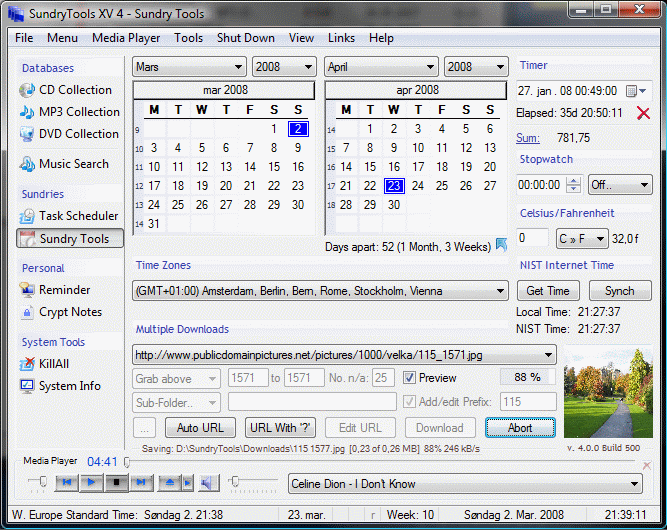Click the SundryTools title bar icon
This screenshot has height=530, width=667.
click(16, 14)
